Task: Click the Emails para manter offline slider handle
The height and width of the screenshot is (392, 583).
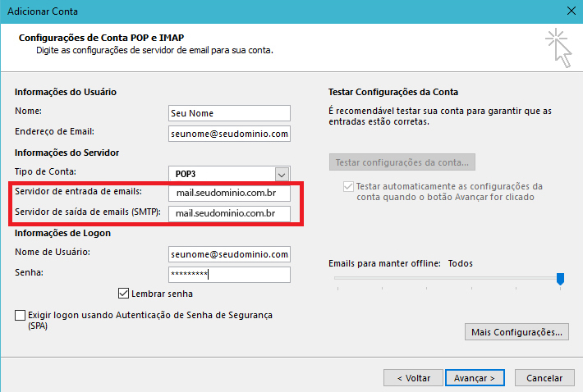Action: tap(560, 280)
